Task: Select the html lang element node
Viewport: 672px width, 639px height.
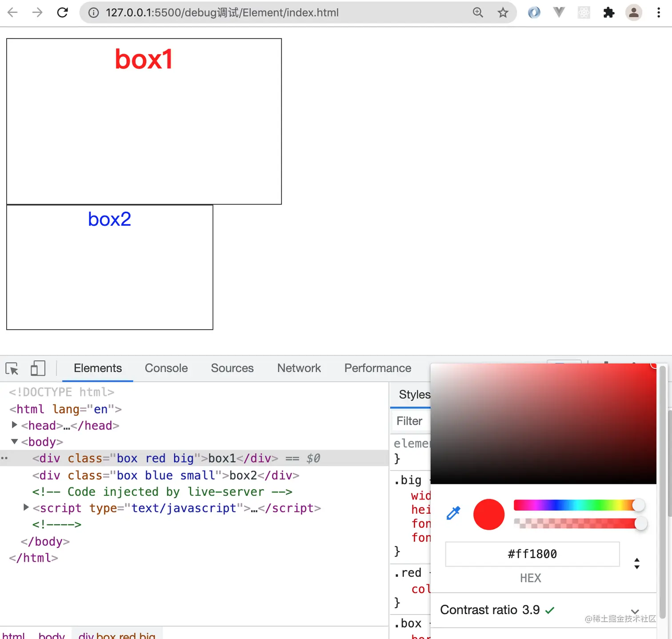Action: tap(65, 409)
